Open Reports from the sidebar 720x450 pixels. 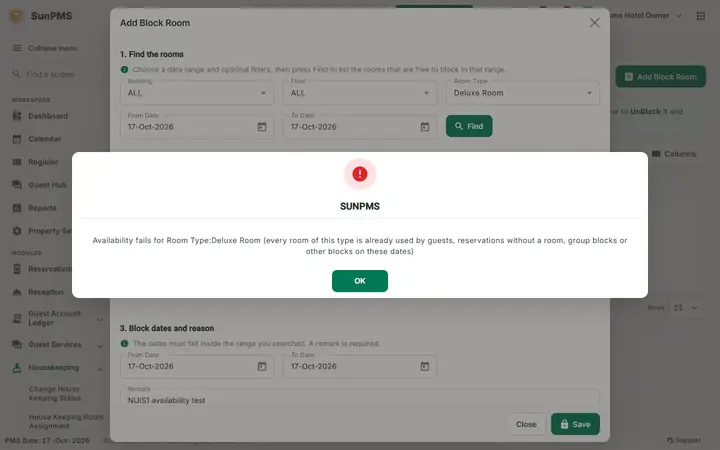pyautogui.click(x=42, y=208)
